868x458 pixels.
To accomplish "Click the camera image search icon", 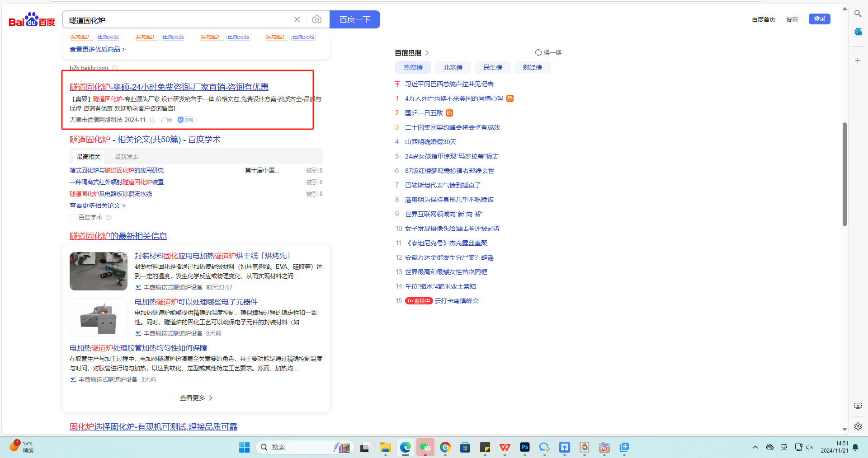I will (x=317, y=19).
